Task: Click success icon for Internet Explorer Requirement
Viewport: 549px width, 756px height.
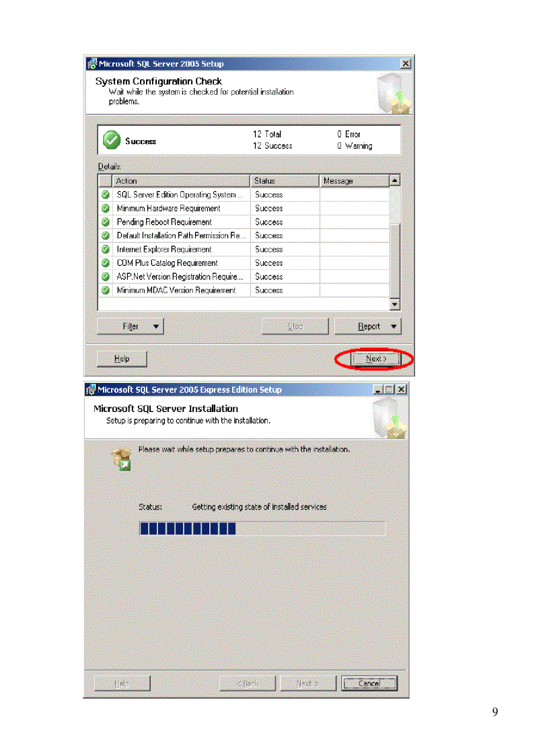Action: (x=105, y=249)
